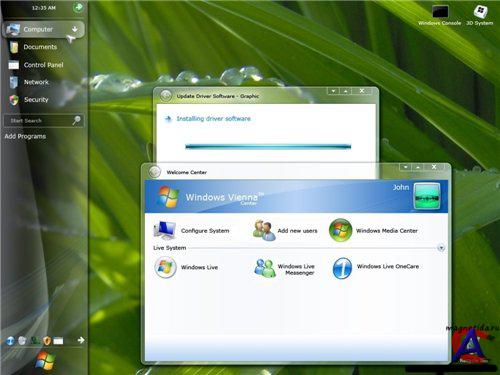Click the Network icon in sidebar

tap(14, 82)
